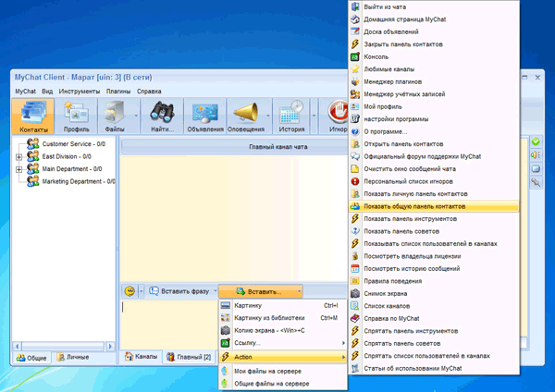
Task: Open the Вставить фразу dropdown arrow
Action: (215, 291)
